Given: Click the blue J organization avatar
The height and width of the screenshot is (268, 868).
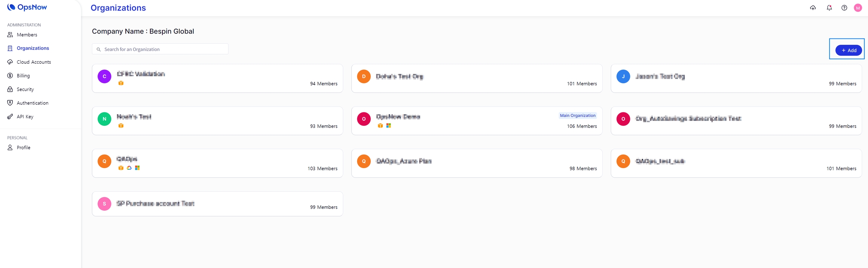Looking at the screenshot, I should click(x=623, y=77).
